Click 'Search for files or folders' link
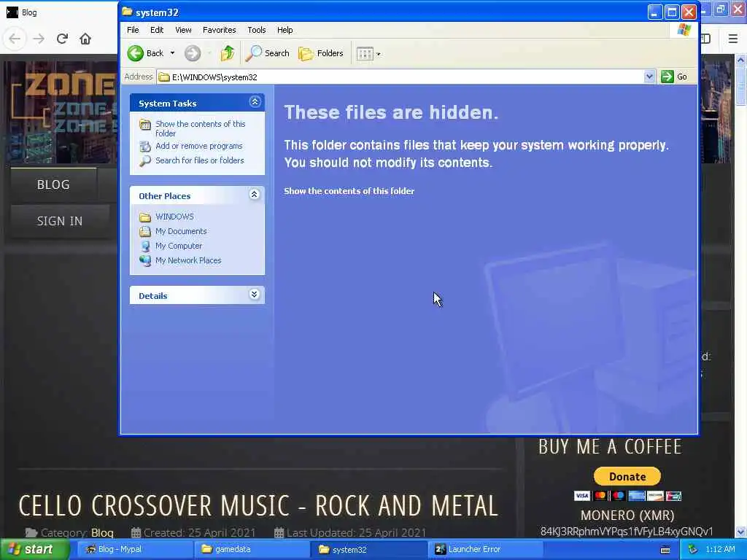This screenshot has height=560, width=747. click(200, 160)
